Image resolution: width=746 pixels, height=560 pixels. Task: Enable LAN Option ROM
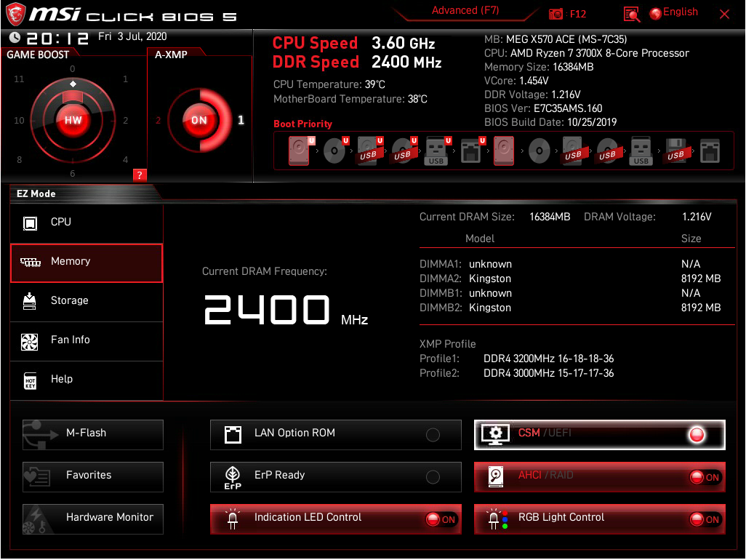coord(335,434)
